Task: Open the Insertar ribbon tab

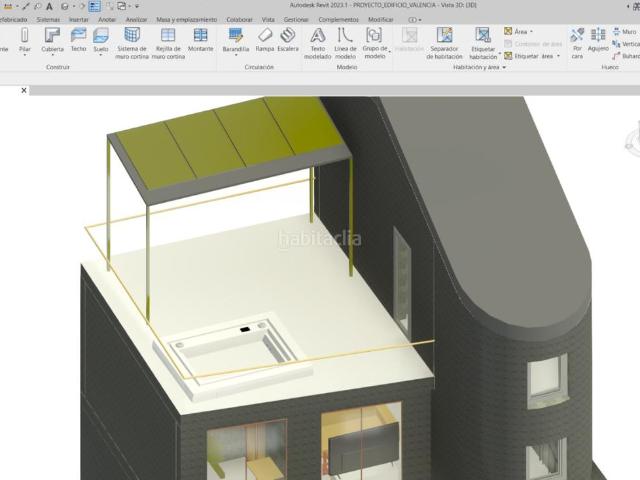Action: pos(78,19)
